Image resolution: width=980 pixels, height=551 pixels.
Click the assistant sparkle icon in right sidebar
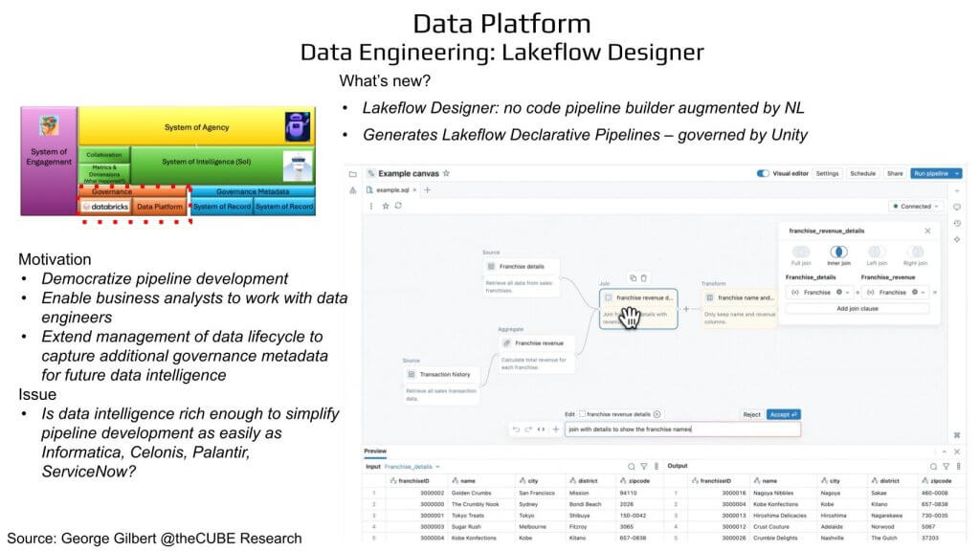[957, 239]
